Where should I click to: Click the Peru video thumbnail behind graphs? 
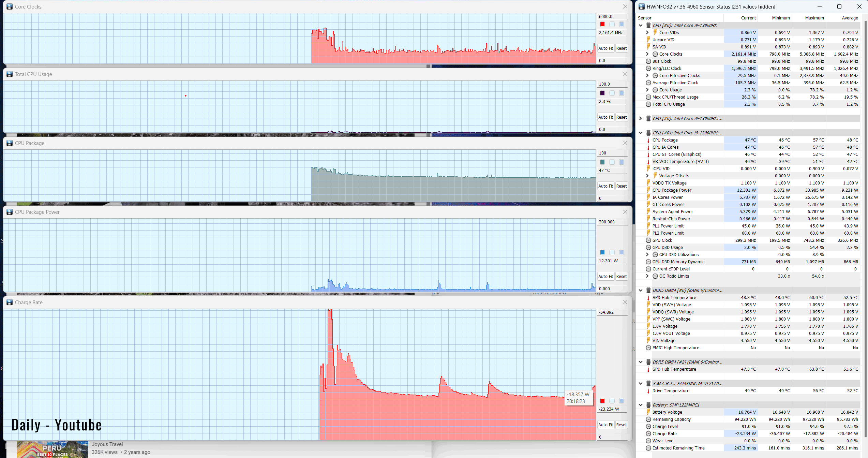[x=52, y=449]
